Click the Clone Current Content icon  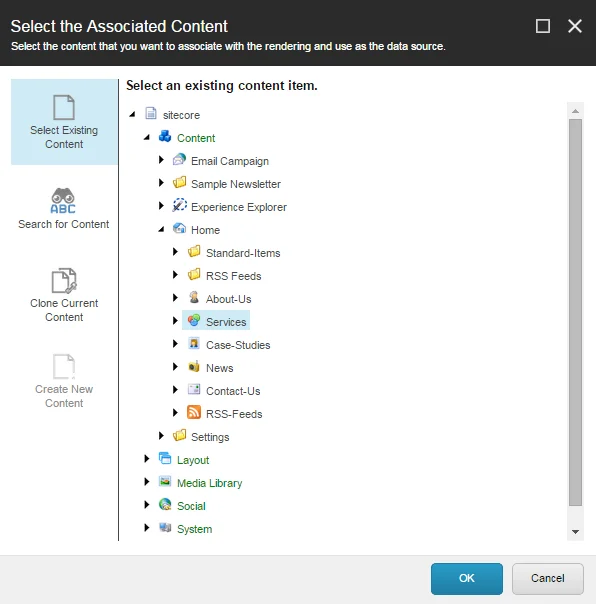coord(64,280)
